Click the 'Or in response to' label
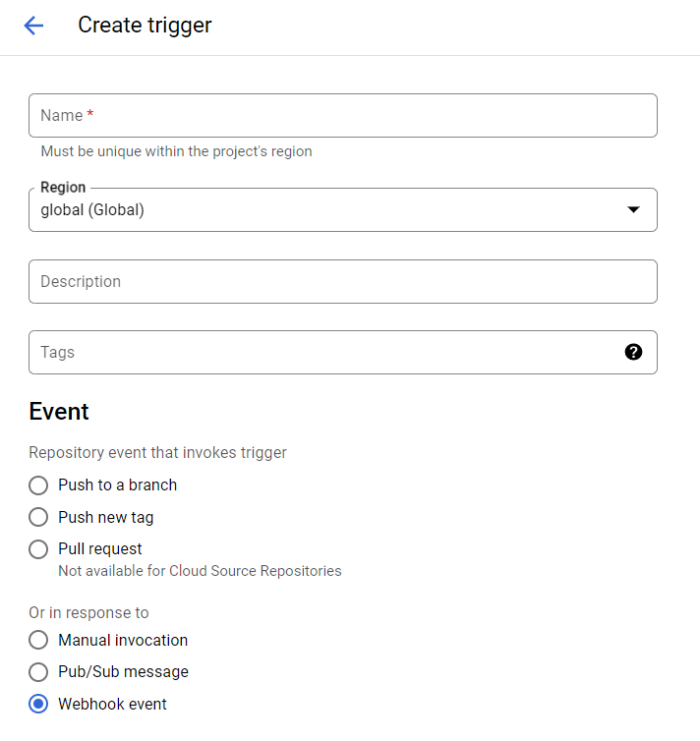The width and height of the screenshot is (700, 741). (88, 613)
